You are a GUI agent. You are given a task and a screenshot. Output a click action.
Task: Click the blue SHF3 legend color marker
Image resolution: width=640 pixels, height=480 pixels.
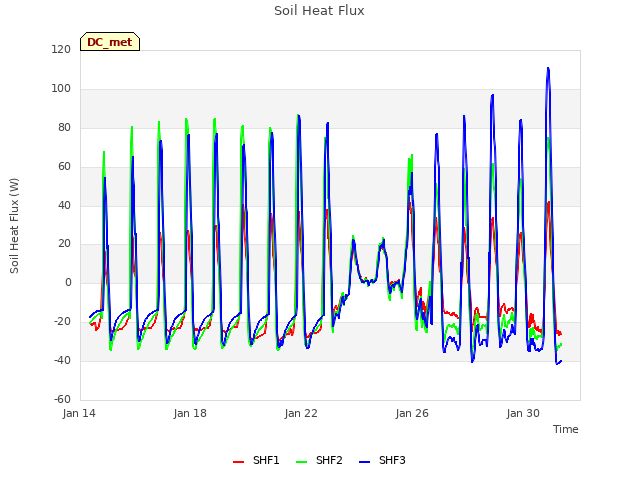tap(364, 462)
